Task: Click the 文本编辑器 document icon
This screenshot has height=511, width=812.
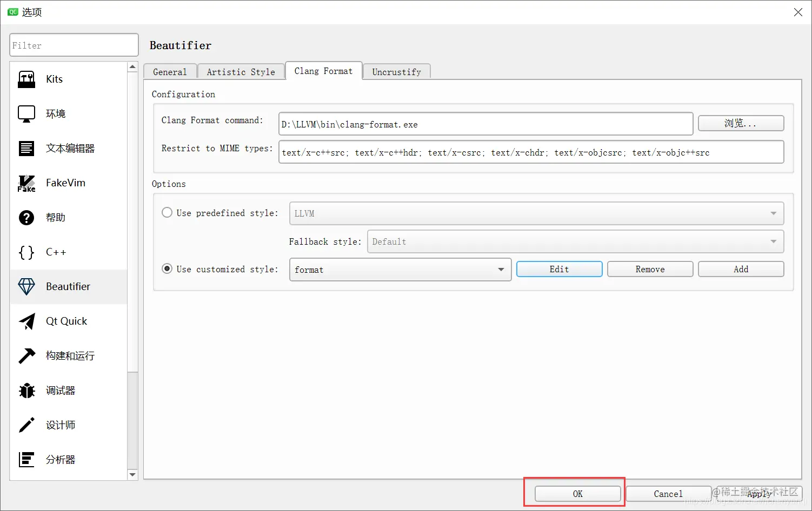Action: click(x=26, y=149)
